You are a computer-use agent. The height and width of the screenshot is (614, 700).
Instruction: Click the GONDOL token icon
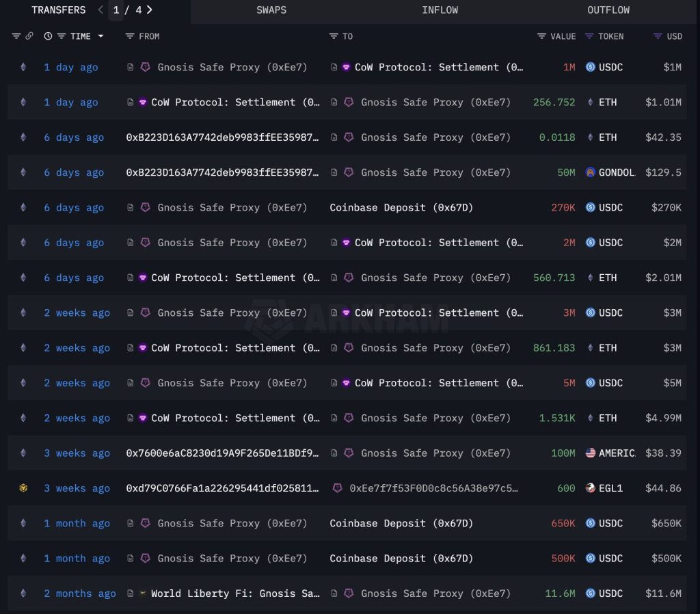pos(591,172)
